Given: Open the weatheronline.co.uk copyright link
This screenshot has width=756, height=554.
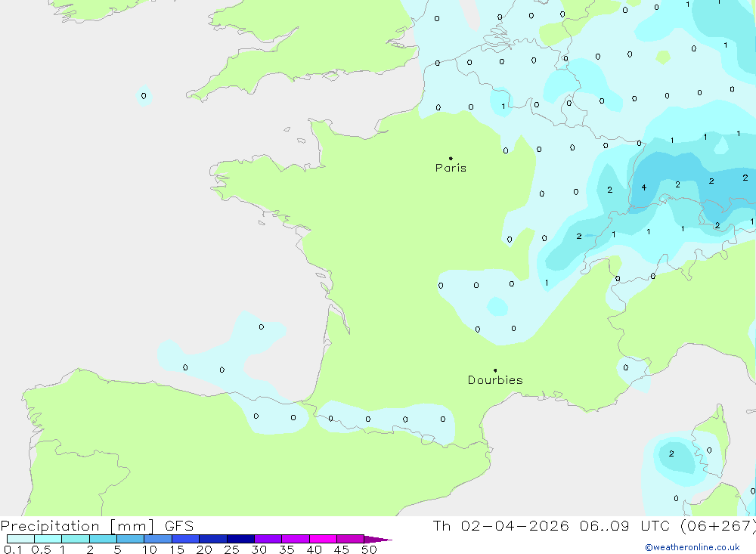Looking at the screenshot, I should point(692,547).
